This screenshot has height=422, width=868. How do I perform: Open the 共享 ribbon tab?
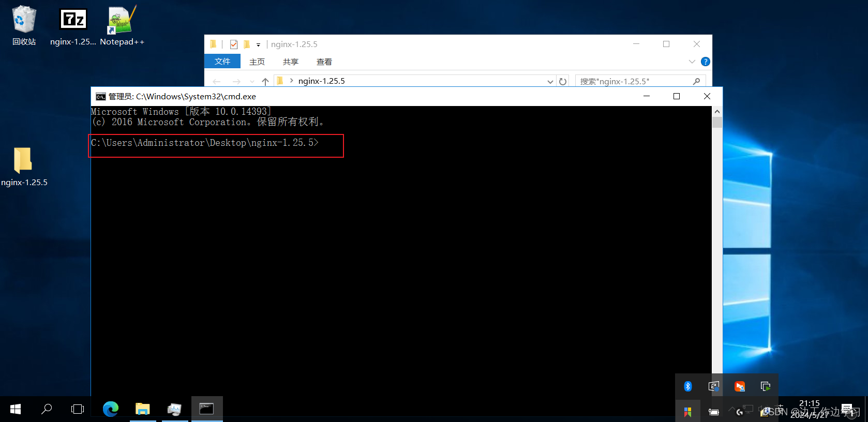[x=291, y=62]
